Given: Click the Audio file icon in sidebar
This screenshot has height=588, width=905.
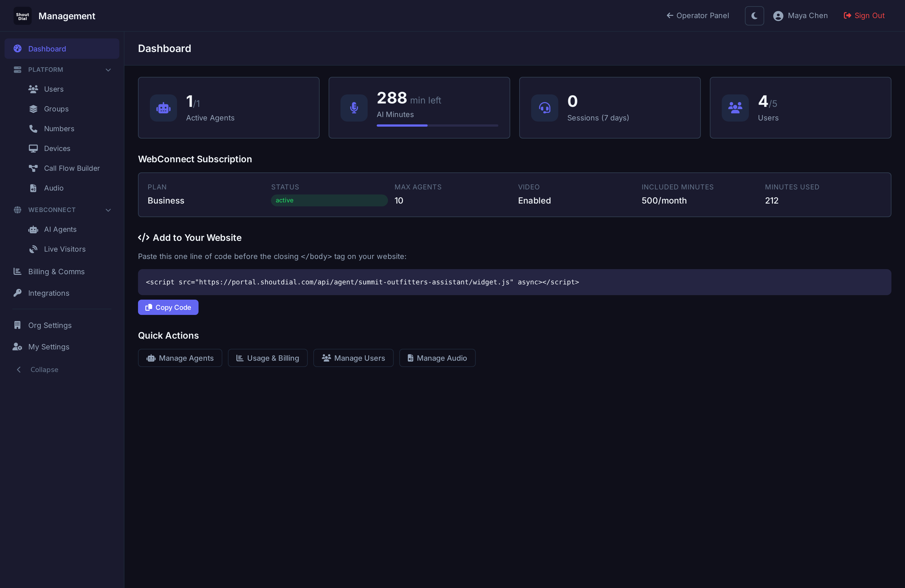Looking at the screenshot, I should [33, 188].
